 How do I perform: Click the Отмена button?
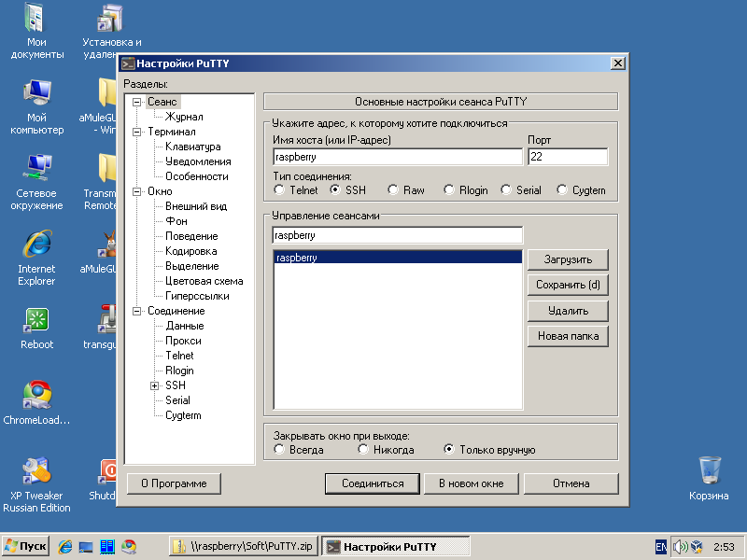coord(571,483)
